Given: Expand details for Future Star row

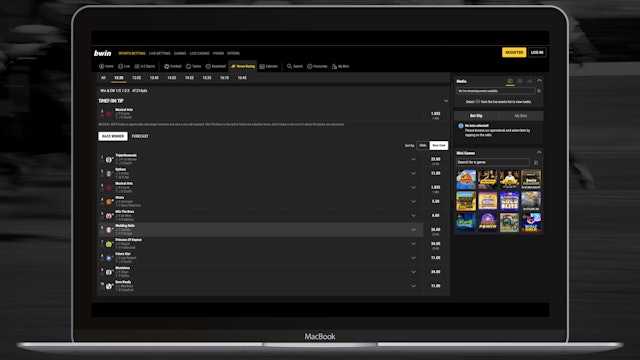Looking at the screenshot, I should 413,258.
